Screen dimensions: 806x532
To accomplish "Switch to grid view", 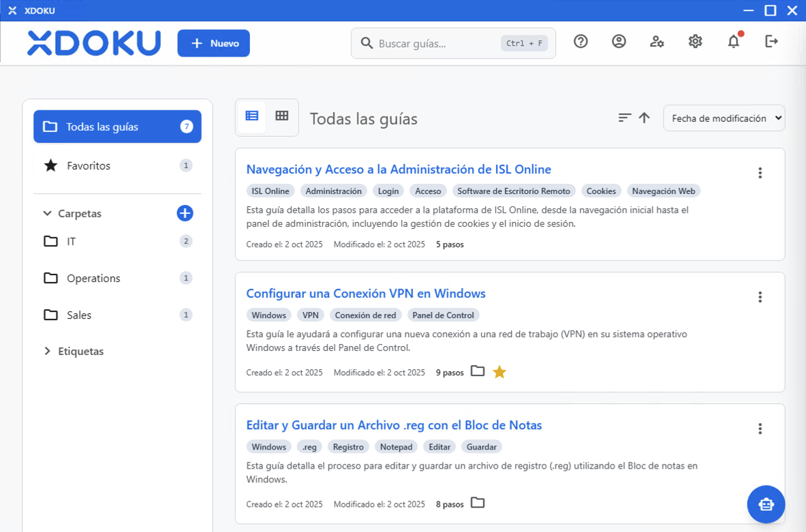I will click(282, 116).
